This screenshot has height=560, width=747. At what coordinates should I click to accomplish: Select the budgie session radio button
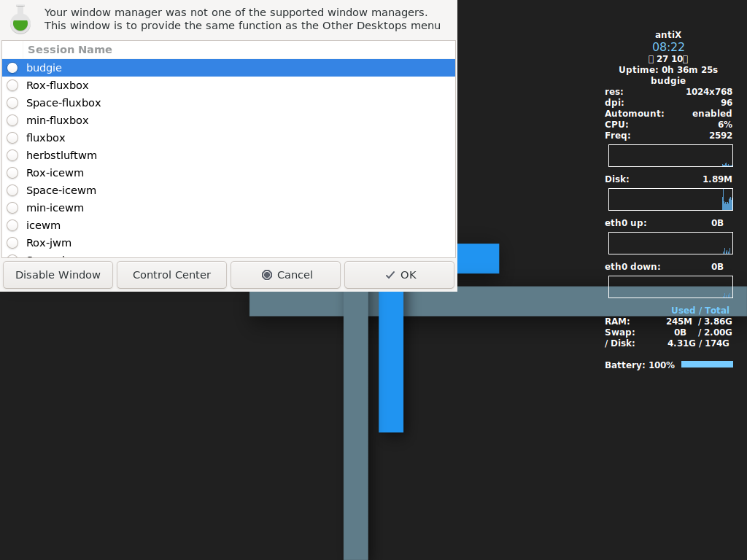click(x=13, y=68)
